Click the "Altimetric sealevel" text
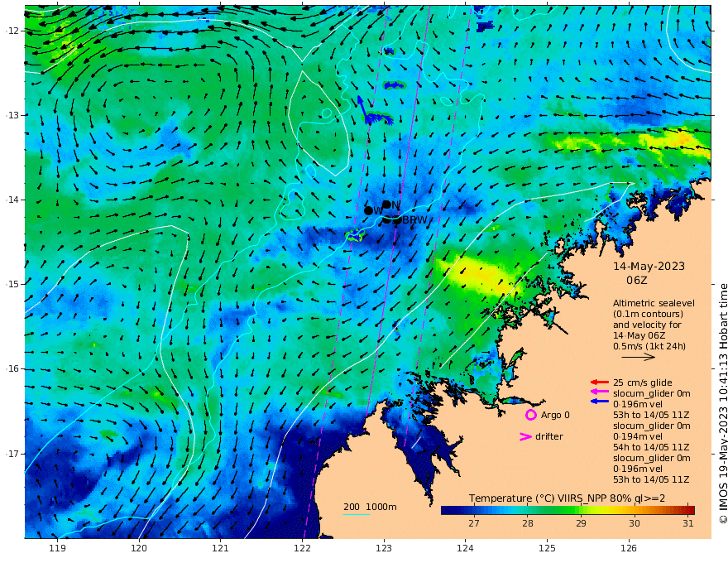Image resolution: width=728 pixels, height=563 pixels. [x=654, y=303]
